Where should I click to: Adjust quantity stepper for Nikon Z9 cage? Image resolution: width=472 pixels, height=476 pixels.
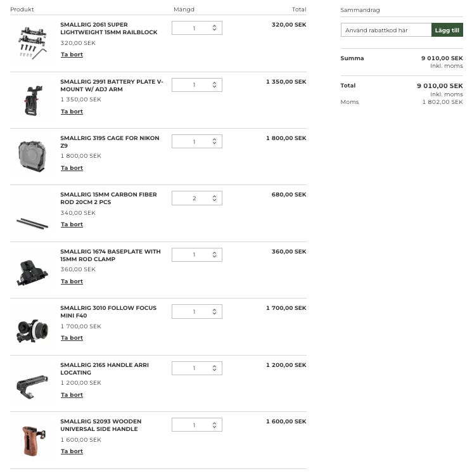click(x=214, y=141)
